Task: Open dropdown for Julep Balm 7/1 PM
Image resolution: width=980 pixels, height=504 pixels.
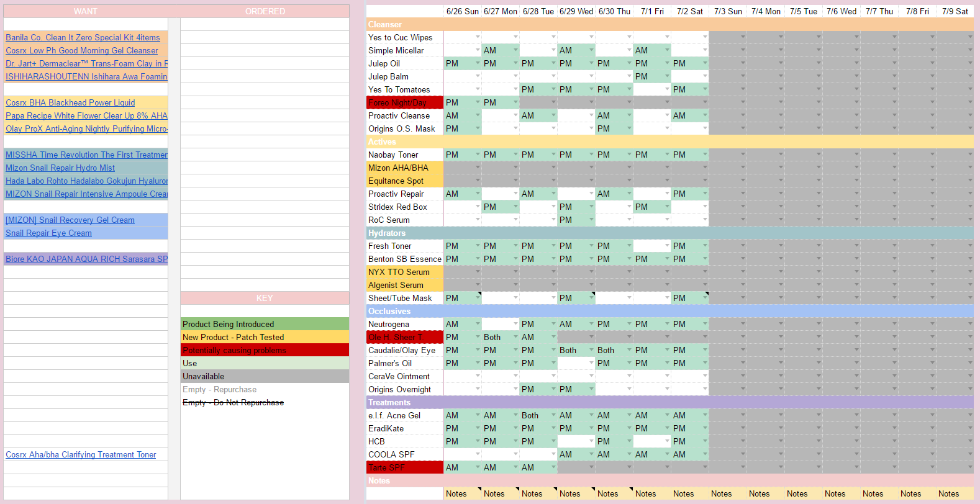Action: (668, 76)
